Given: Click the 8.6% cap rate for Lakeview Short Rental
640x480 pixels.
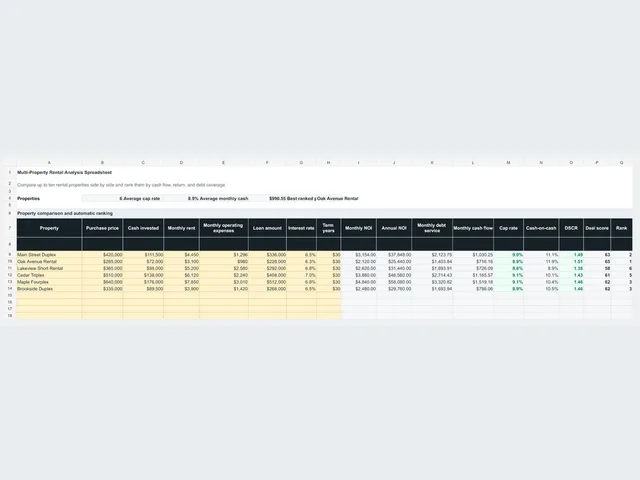Looking at the screenshot, I should pyautogui.click(x=509, y=269).
